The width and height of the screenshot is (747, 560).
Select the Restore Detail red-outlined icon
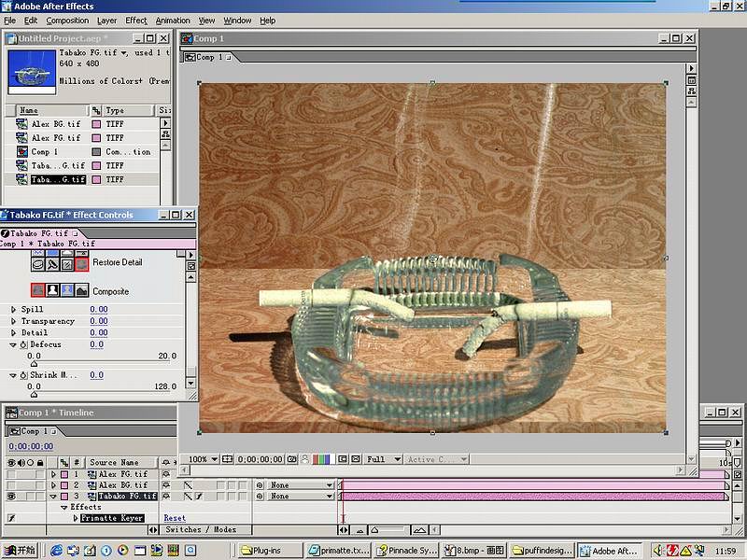click(x=82, y=263)
